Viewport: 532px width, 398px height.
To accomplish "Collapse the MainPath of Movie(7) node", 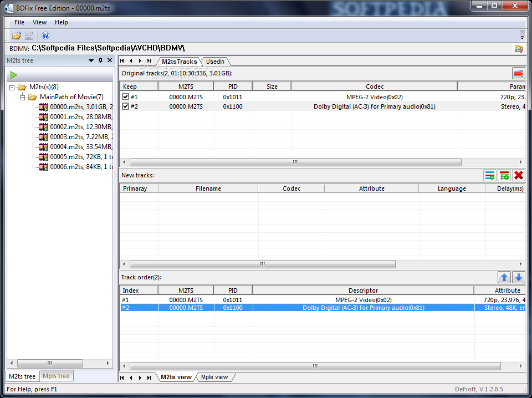I will 22,98.
